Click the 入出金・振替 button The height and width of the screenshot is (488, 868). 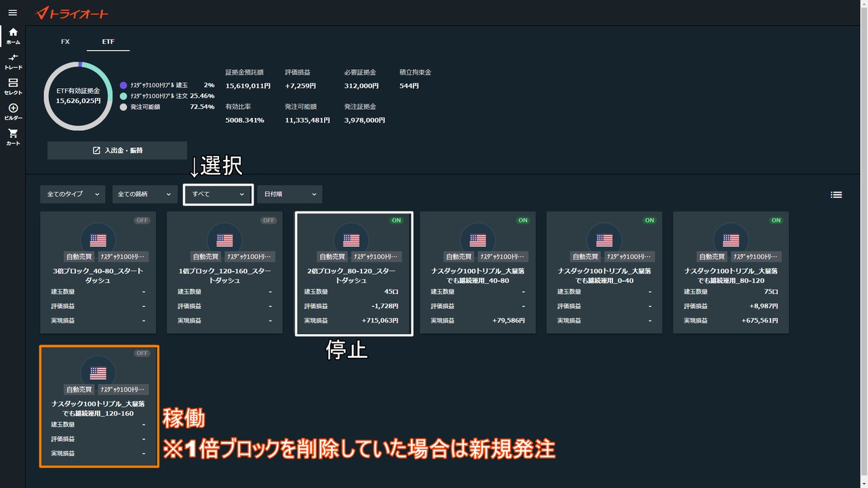[117, 150]
